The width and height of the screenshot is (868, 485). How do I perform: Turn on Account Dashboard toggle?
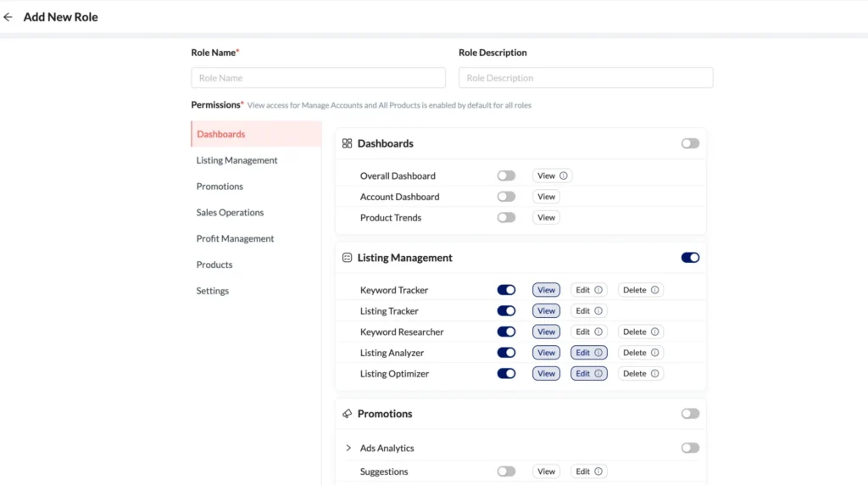coord(506,197)
